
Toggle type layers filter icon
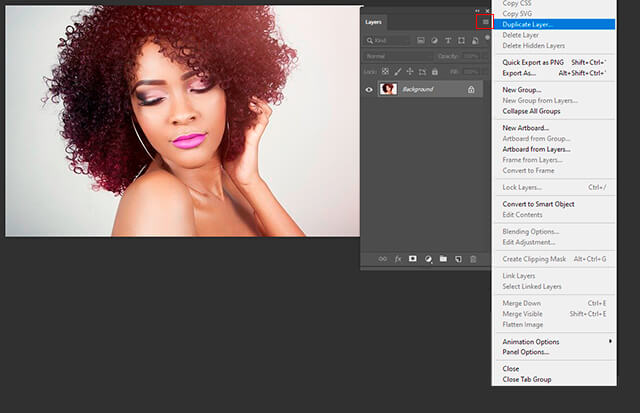[448, 40]
